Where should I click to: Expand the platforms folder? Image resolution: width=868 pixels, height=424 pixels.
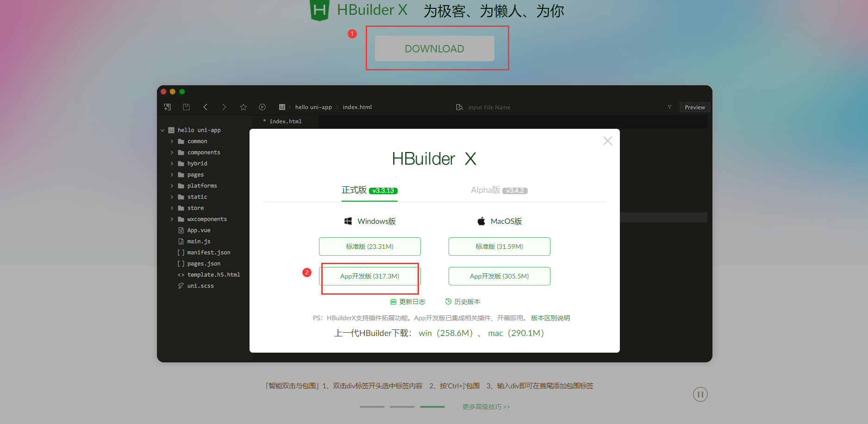tap(172, 186)
